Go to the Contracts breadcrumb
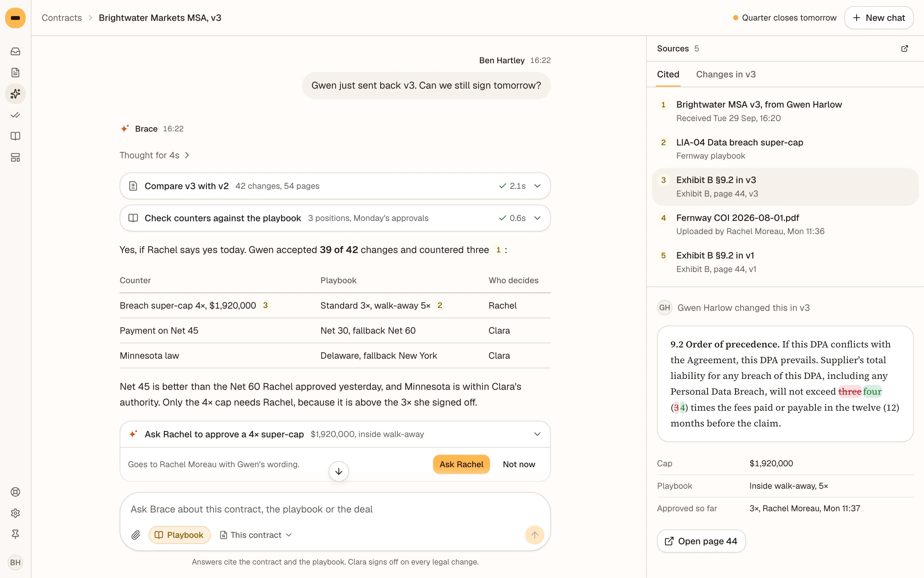The width and height of the screenshot is (924, 578). pyautogui.click(x=62, y=18)
